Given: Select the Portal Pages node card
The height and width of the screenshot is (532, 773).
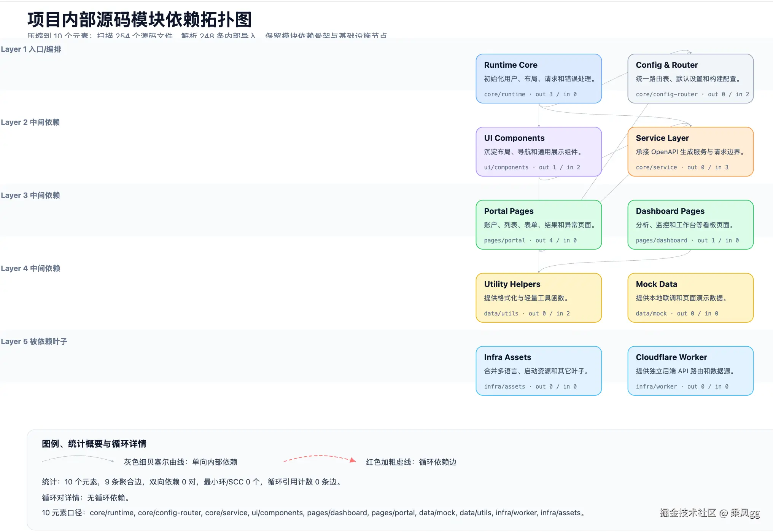Looking at the screenshot, I should [x=539, y=225].
